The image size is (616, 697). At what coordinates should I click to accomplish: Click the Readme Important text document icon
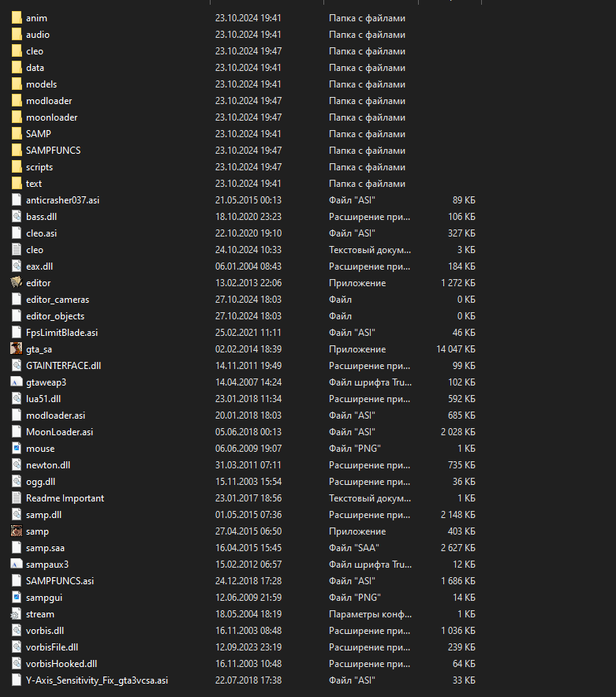tap(17, 498)
